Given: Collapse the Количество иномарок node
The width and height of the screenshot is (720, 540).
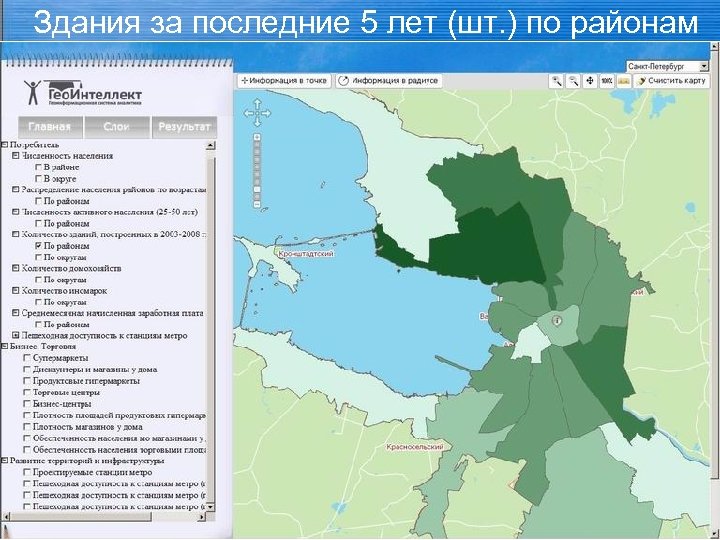Looking at the screenshot, I should tap(16, 291).
